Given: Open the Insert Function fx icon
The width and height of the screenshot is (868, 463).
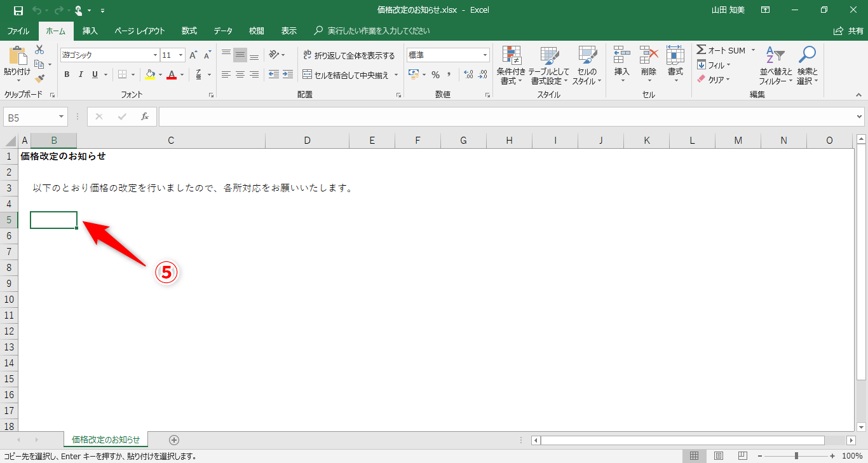Looking at the screenshot, I should click(x=145, y=116).
